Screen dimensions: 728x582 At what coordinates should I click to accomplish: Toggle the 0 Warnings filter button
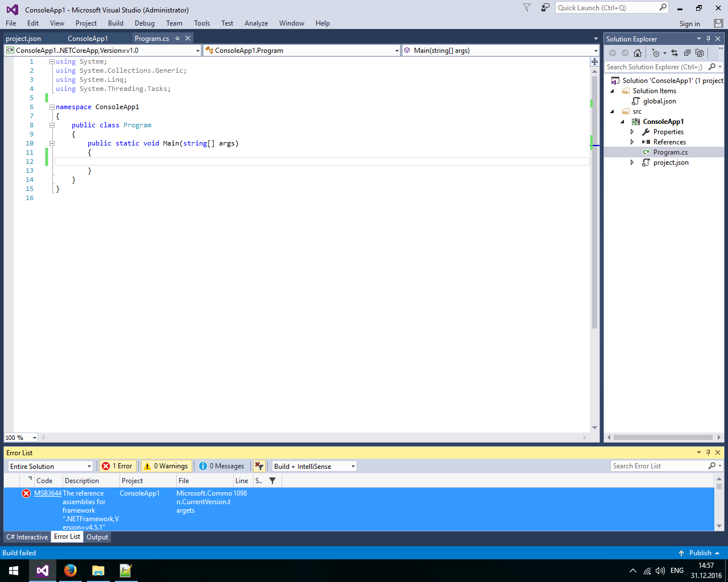click(x=166, y=466)
